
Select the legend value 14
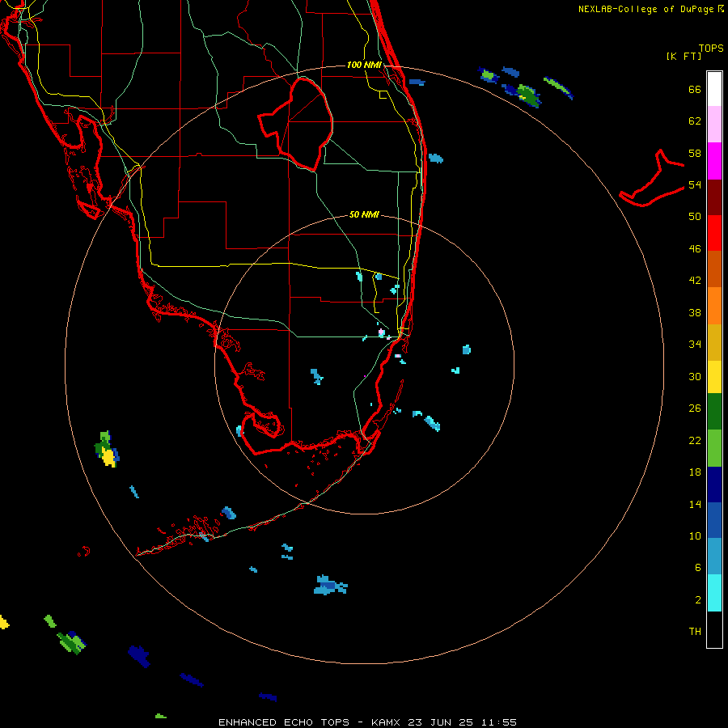point(695,504)
